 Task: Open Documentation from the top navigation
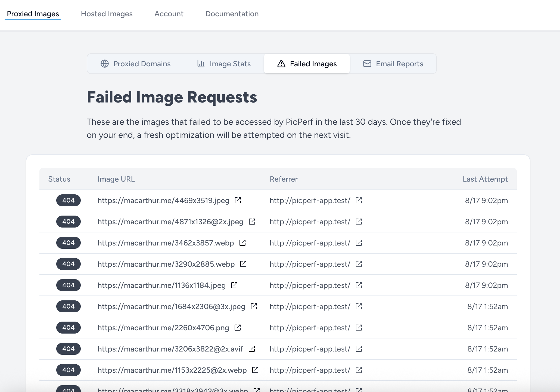pyautogui.click(x=232, y=14)
